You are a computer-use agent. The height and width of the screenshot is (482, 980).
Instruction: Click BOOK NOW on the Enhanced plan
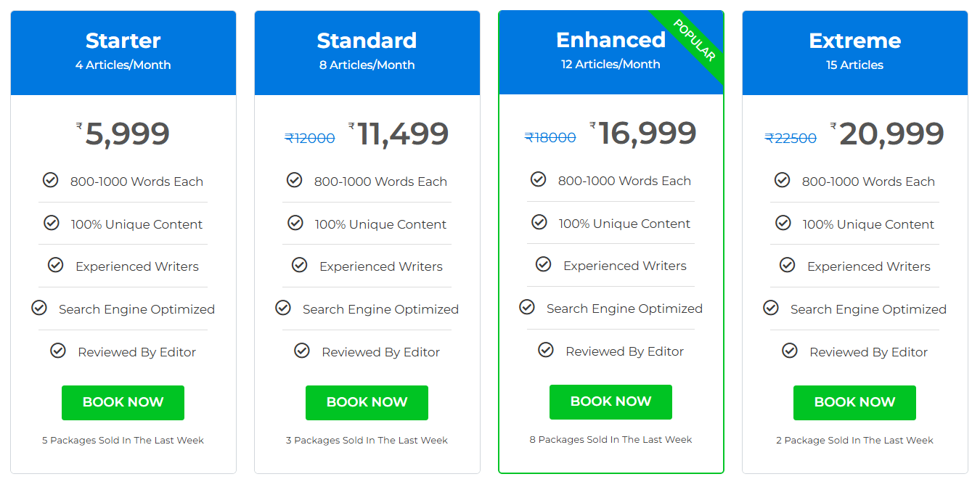click(611, 401)
